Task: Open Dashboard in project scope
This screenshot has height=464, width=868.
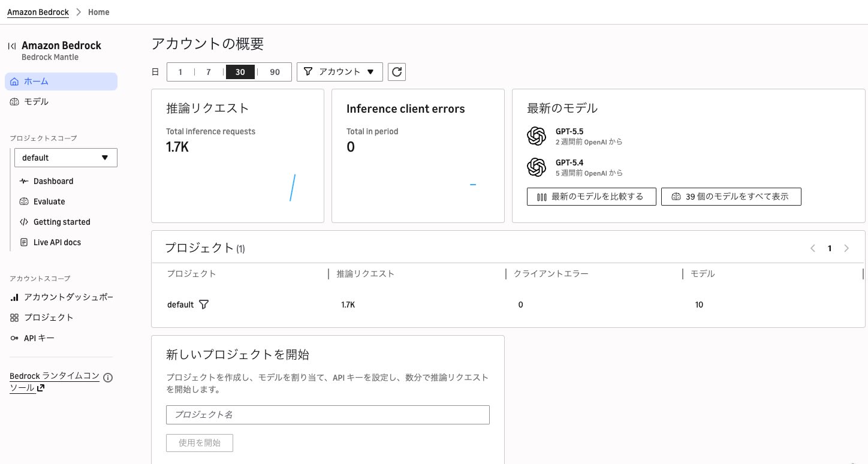Action: [53, 181]
